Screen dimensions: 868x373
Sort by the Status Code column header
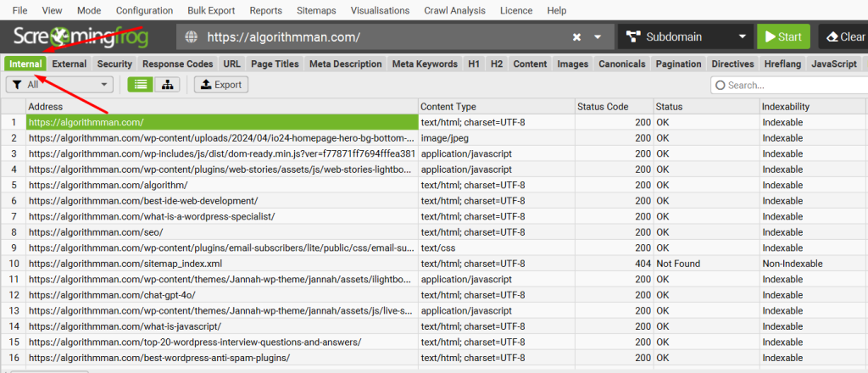pyautogui.click(x=614, y=106)
